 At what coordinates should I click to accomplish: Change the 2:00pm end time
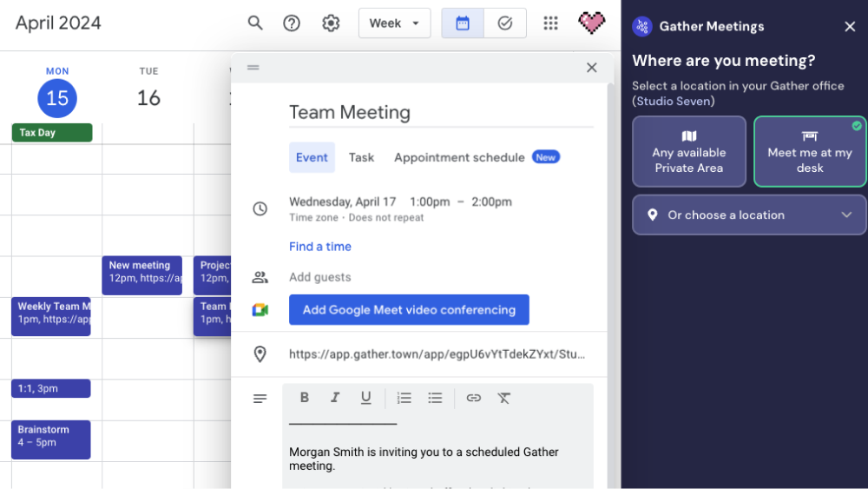[x=491, y=202]
